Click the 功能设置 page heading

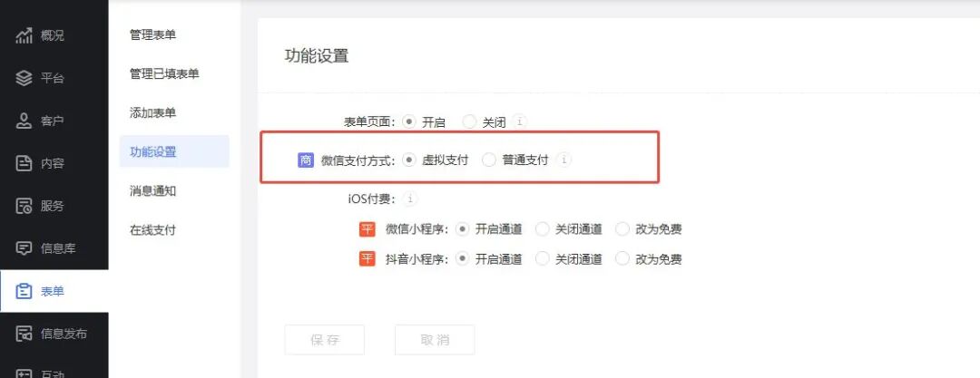317,55
